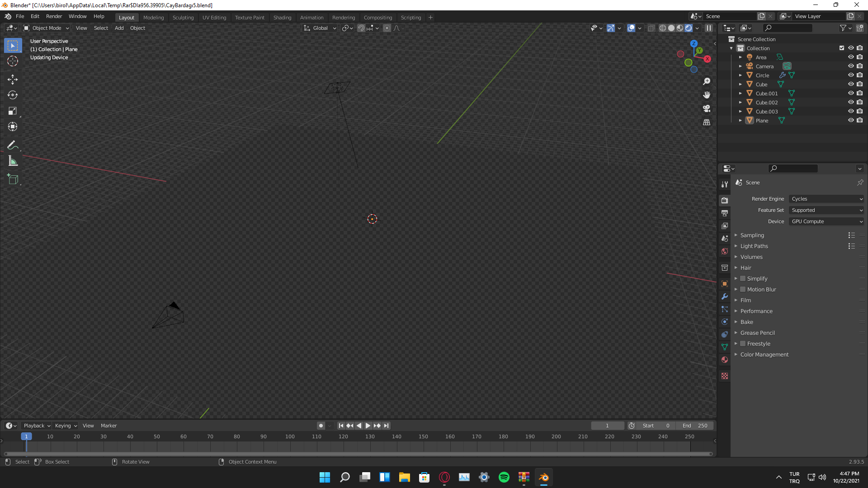This screenshot has height=488, width=868.
Task: Select the Rotate tool
Action: point(12,95)
